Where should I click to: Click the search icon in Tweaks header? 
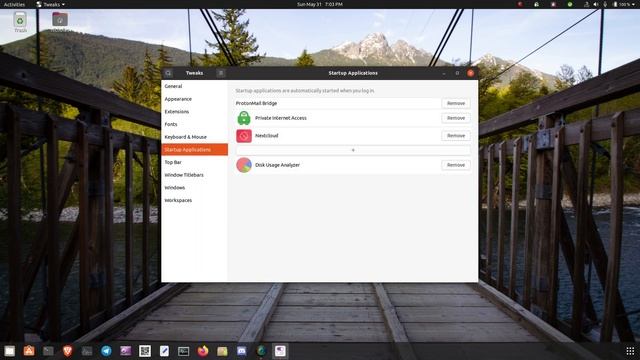[x=168, y=73]
